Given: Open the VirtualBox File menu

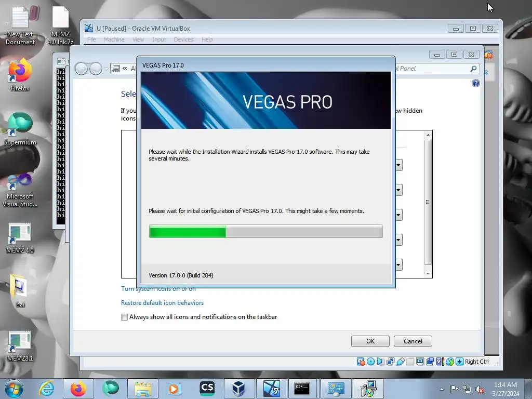Looking at the screenshot, I should (x=91, y=39).
